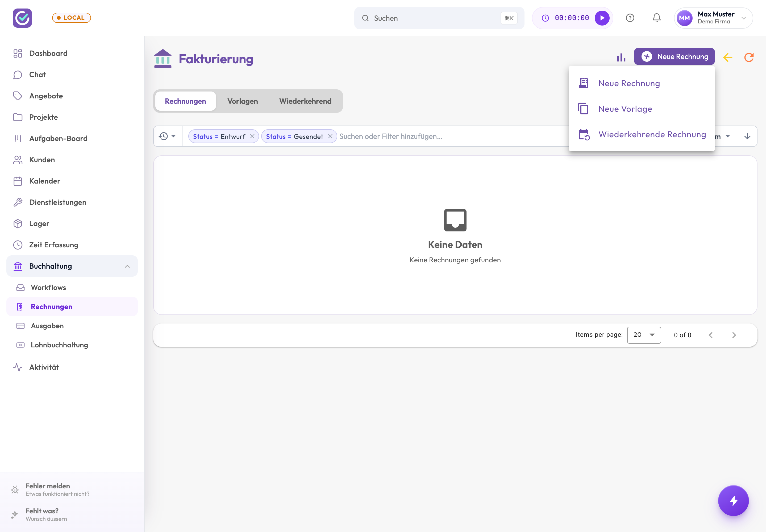Go to Angebote in the sidebar

coord(72,96)
